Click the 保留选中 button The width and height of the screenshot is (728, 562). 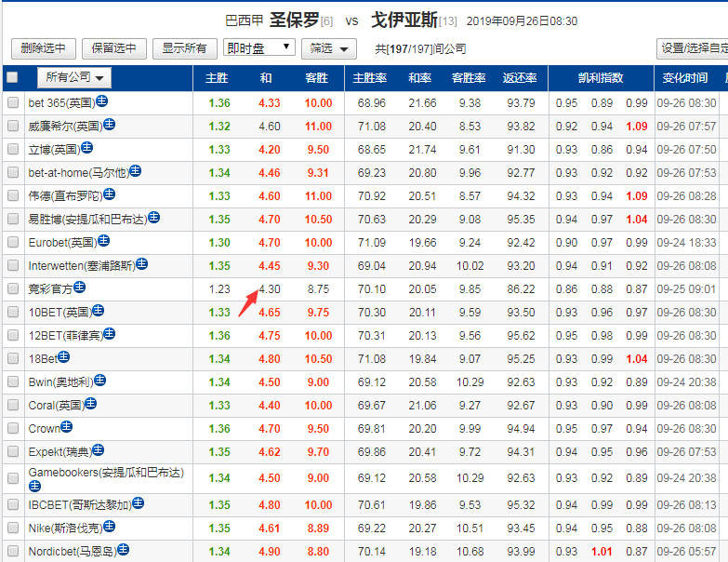coord(113,48)
